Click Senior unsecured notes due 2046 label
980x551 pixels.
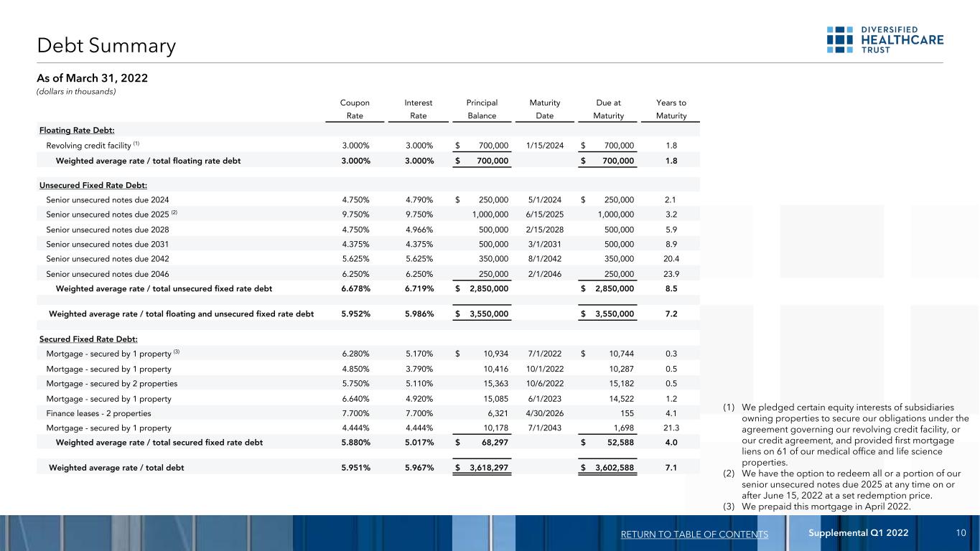[108, 273]
